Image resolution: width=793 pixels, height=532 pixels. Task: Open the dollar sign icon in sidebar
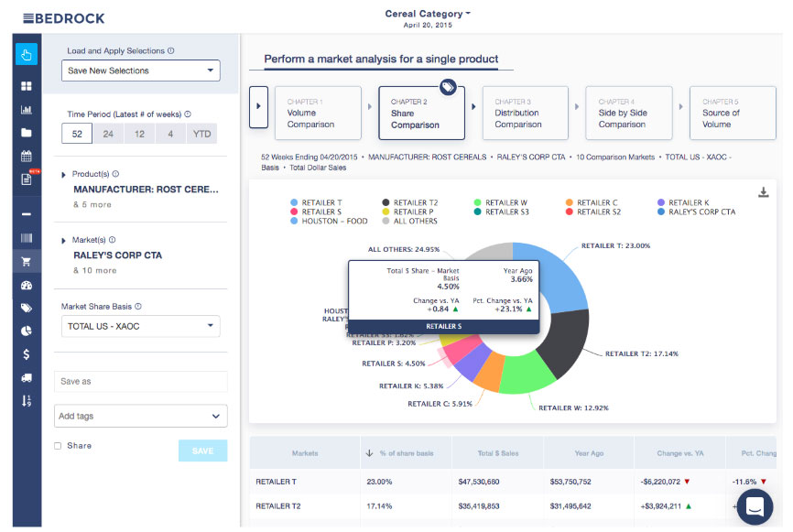pos(27,354)
